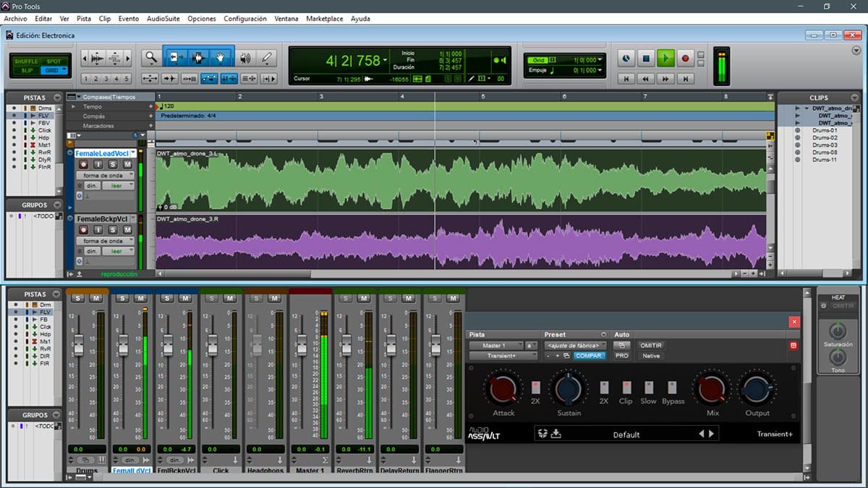Screen dimensions: 868x488
Task: Toggle the Clip switch in Transient+
Action: click(626, 388)
